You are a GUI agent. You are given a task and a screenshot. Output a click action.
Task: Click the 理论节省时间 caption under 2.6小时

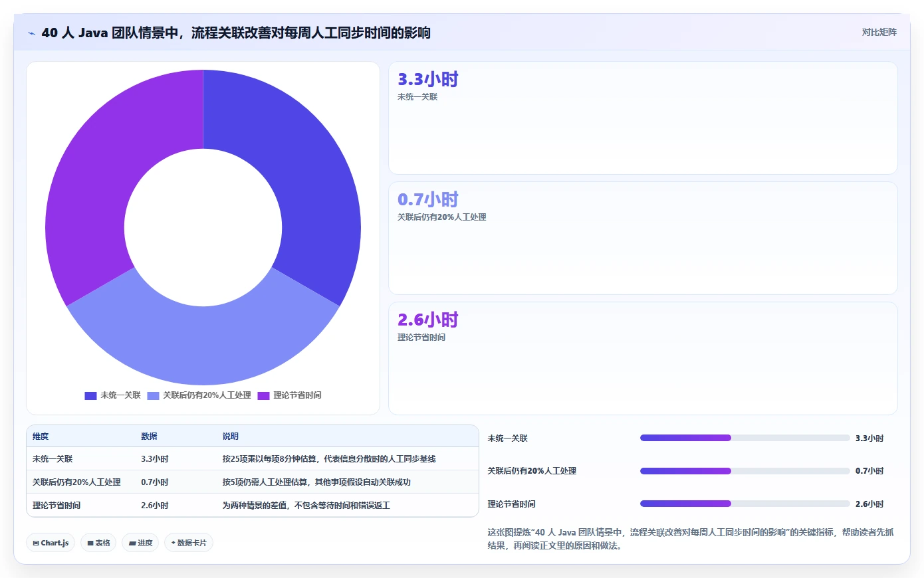(421, 337)
